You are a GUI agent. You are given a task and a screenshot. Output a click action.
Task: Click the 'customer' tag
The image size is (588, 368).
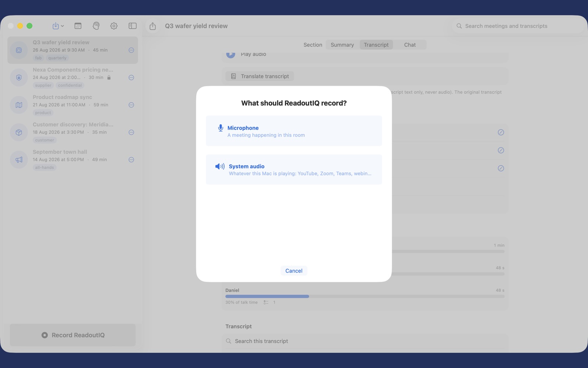click(x=44, y=140)
